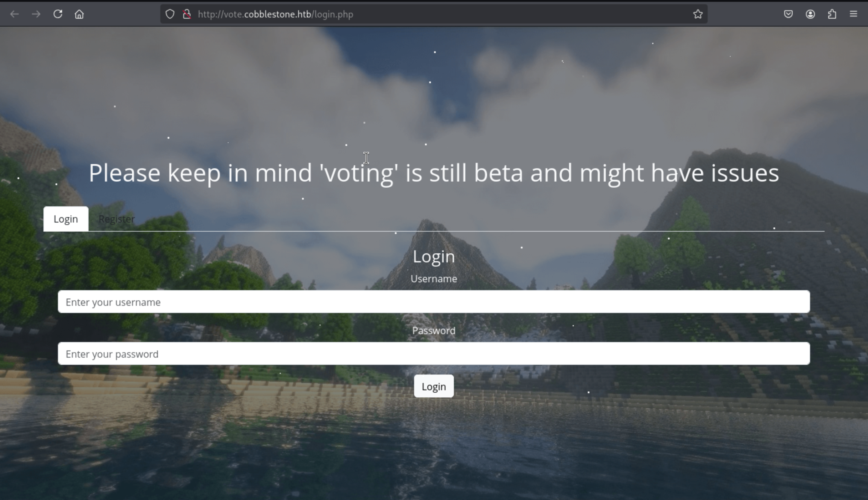Go back to the previous page
868x500 pixels.
coord(14,14)
